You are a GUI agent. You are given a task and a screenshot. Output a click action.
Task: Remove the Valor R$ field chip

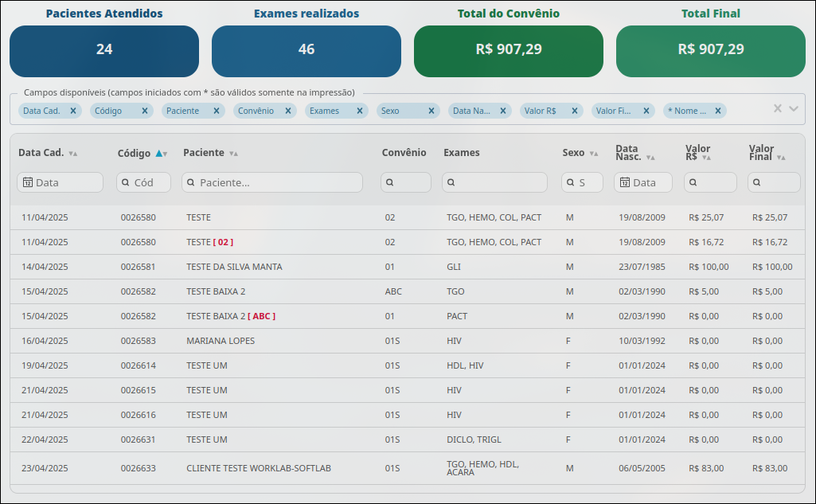575,111
